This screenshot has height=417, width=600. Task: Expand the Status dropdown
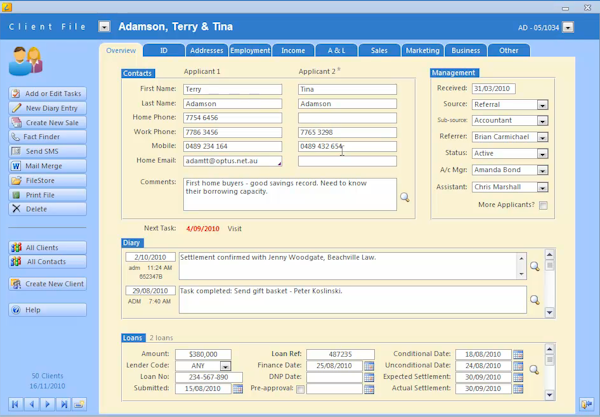click(x=542, y=153)
